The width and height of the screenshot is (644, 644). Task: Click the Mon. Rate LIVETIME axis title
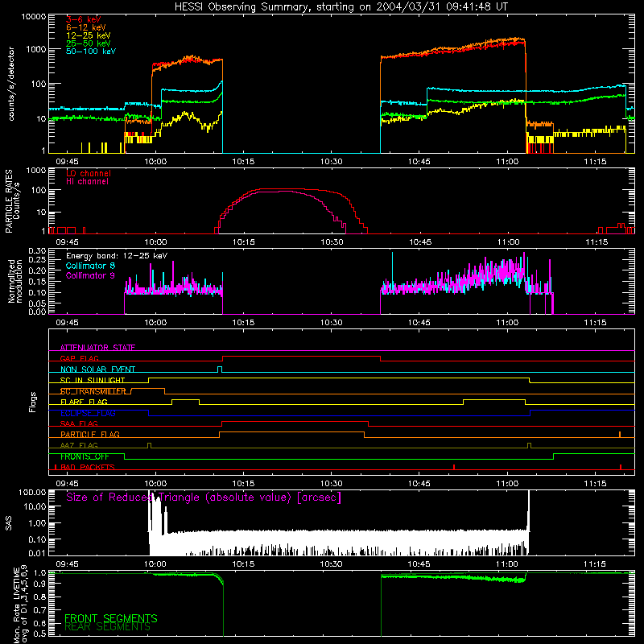point(20,604)
